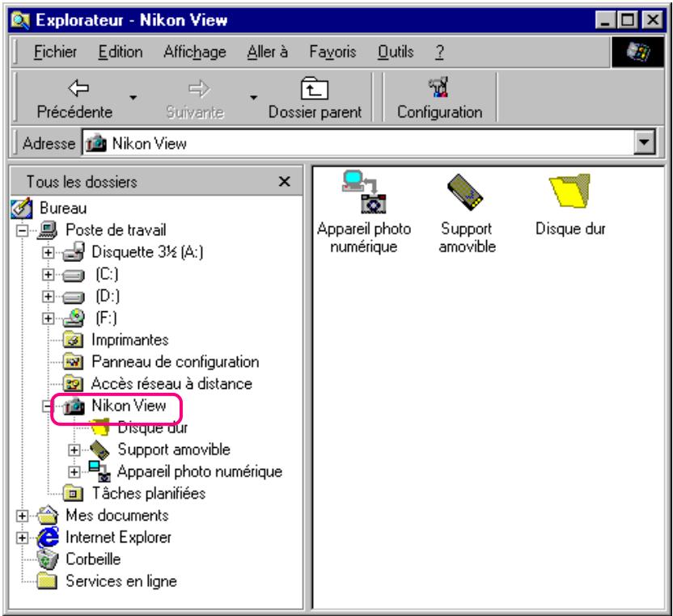Click the Windows logo throbber icon
This screenshot has width=673, height=616.
coord(637,52)
